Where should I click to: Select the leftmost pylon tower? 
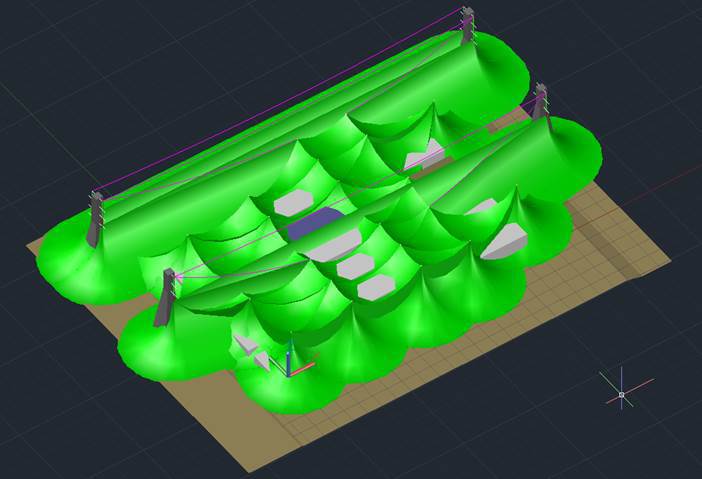point(96,217)
